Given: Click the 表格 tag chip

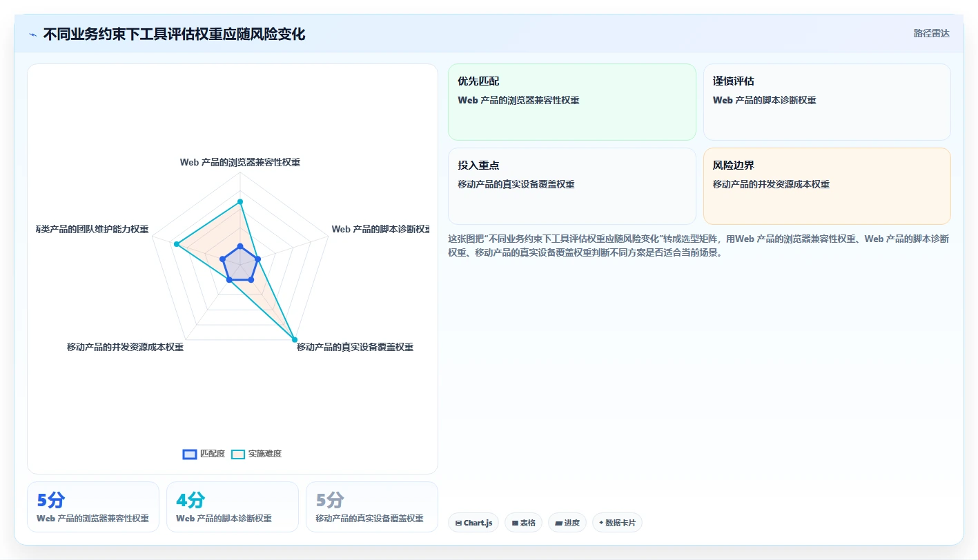Looking at the screenshot, I should (x=524, y=523).
